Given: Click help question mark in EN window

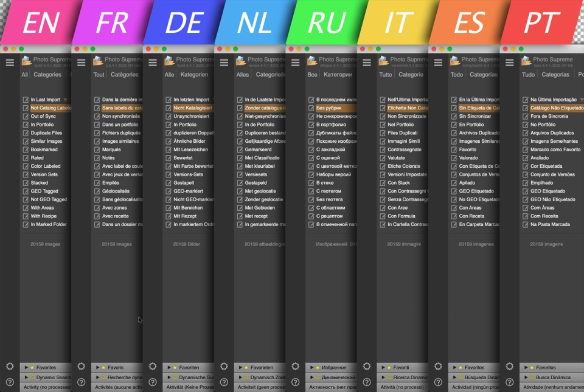Looking at the screenshot, I should (10, 382).
